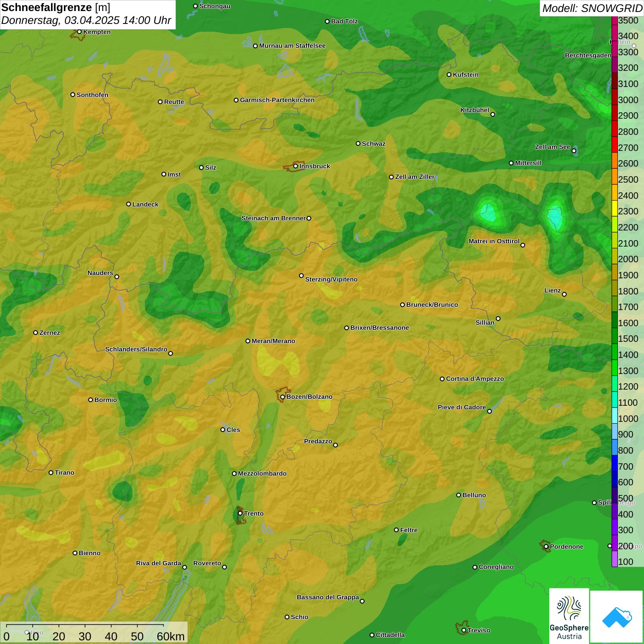The width and height of the screenshot is (644, 644).
Task: Click the Bienno label
Action: [x=89, y=553]
